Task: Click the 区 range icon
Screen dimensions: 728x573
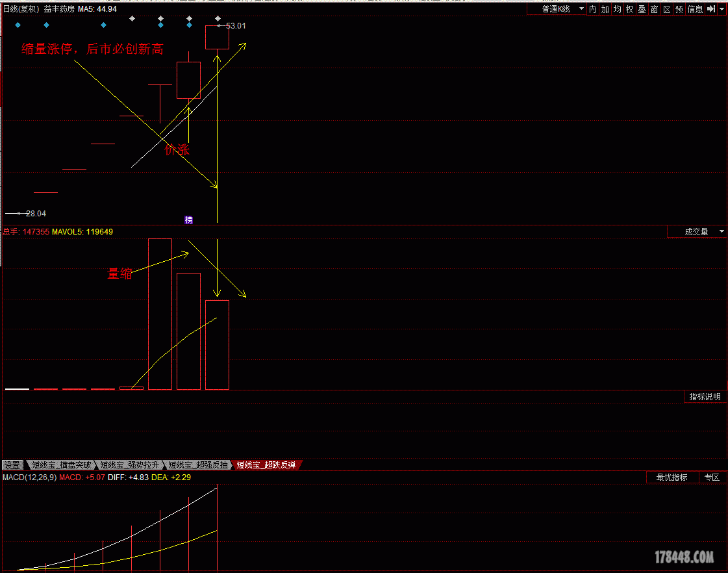Action: point(667,9)
